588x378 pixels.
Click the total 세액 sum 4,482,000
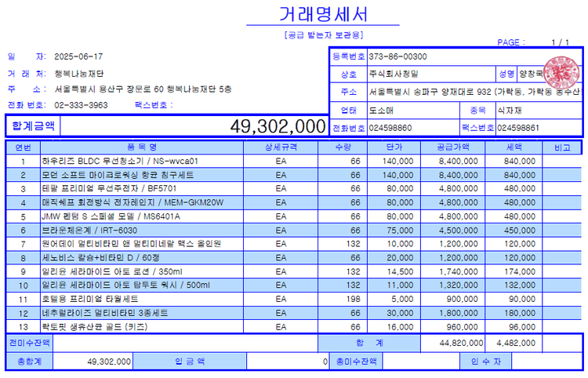515,343
